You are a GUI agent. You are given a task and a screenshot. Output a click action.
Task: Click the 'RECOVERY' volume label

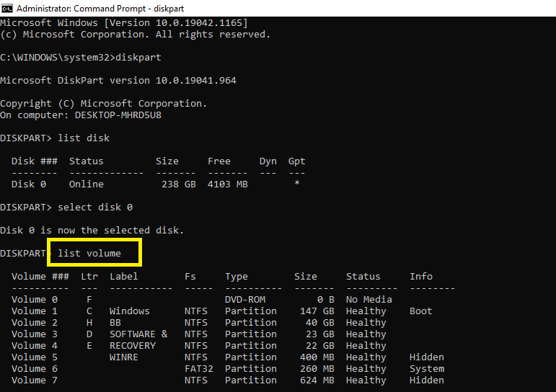133,346
